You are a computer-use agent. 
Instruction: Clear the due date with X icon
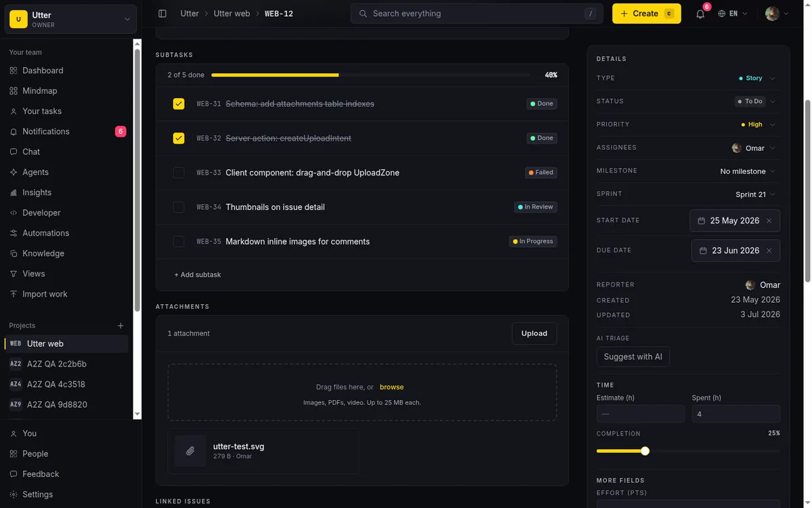click(769, 251)
